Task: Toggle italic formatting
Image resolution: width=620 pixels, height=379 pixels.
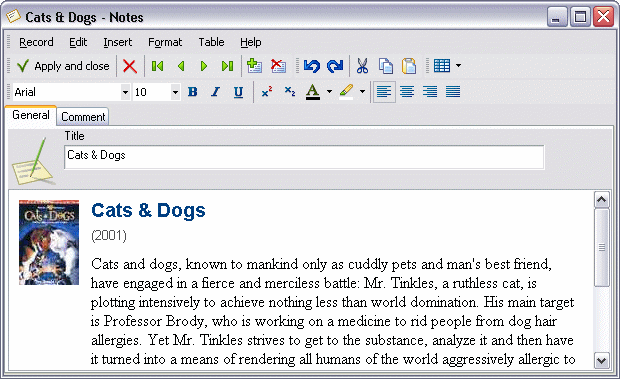Action: coord(215,92)
